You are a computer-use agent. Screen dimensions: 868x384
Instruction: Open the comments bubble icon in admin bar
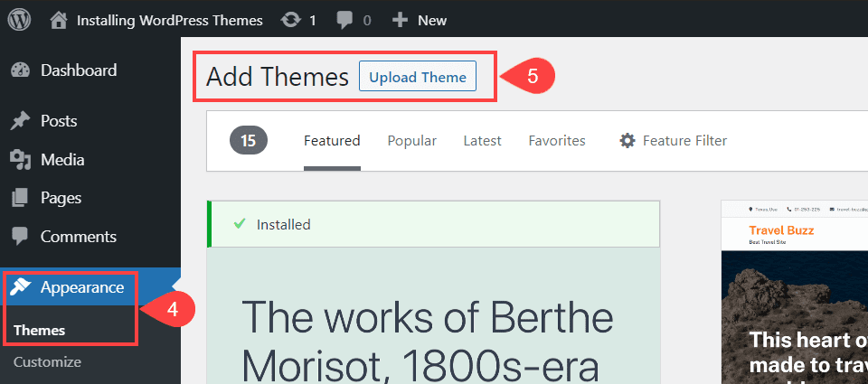(x=344, y=21)
